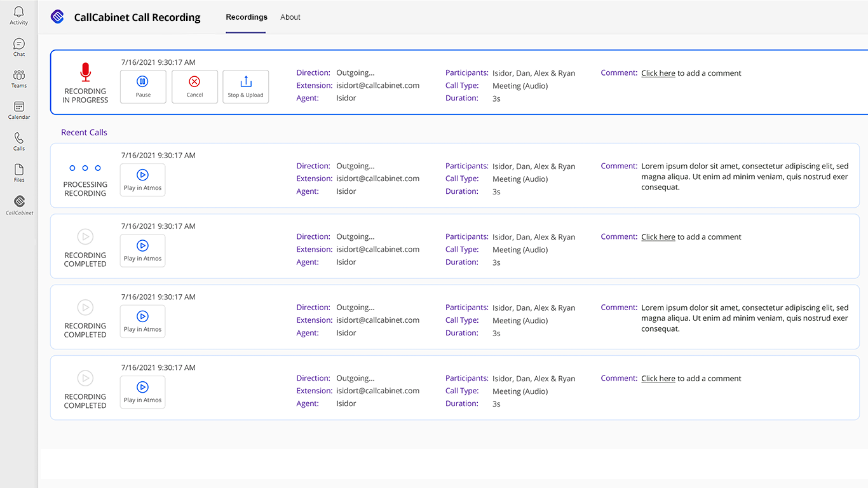Image resolution: width=868 pixels, height=488 pixels.
Task: Click the grey play icon on first completed recording
Action: coord(85,237)
